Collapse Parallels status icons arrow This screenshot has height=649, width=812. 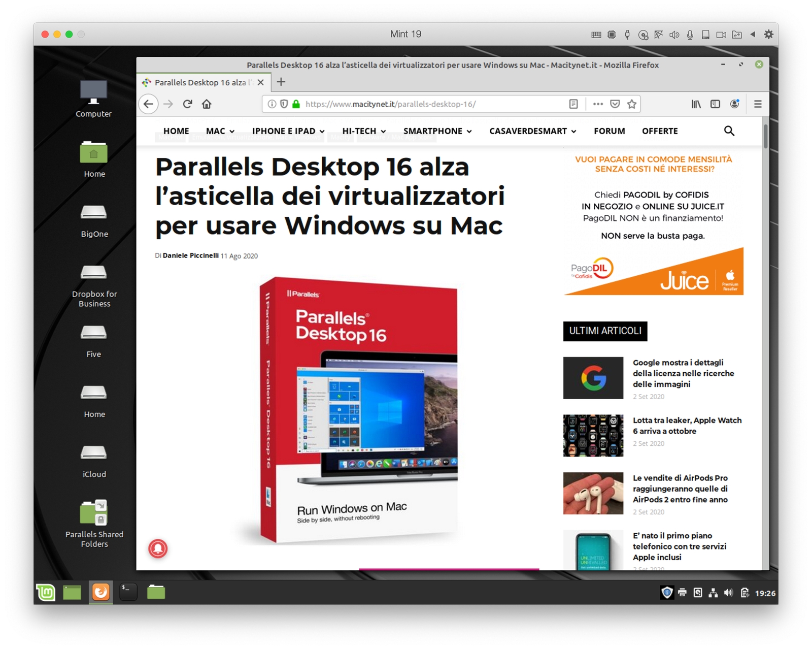click(x=753, y=35)
